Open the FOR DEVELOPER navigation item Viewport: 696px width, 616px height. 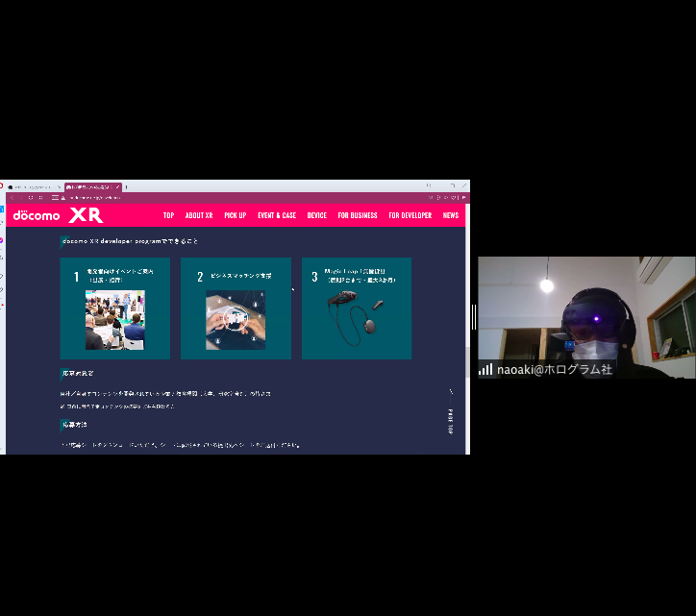coord(410,215)
